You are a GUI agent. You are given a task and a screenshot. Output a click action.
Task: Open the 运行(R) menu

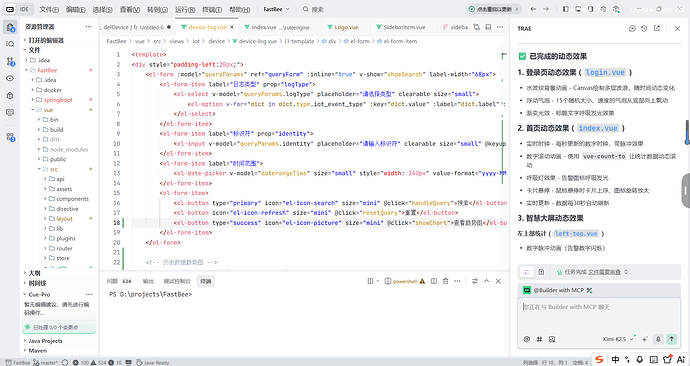(x=185, y=9)
